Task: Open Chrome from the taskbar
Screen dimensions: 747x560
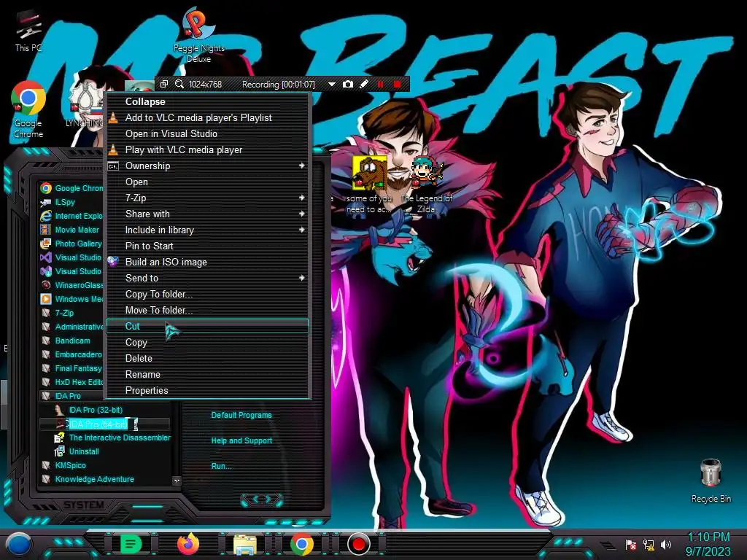Action: coord(301,545)
